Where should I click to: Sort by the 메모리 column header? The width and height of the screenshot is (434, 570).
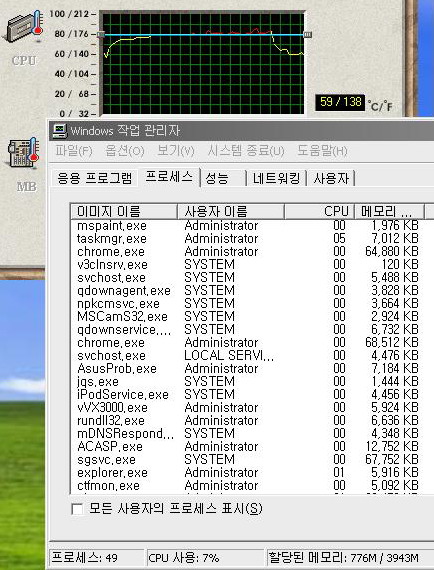click(x=389, y=212)
